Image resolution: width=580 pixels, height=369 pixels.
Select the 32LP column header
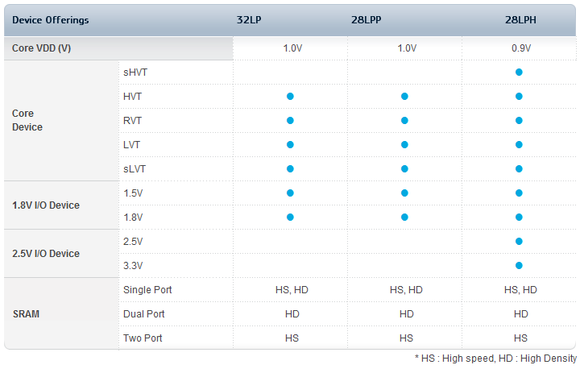click(249, 20)
